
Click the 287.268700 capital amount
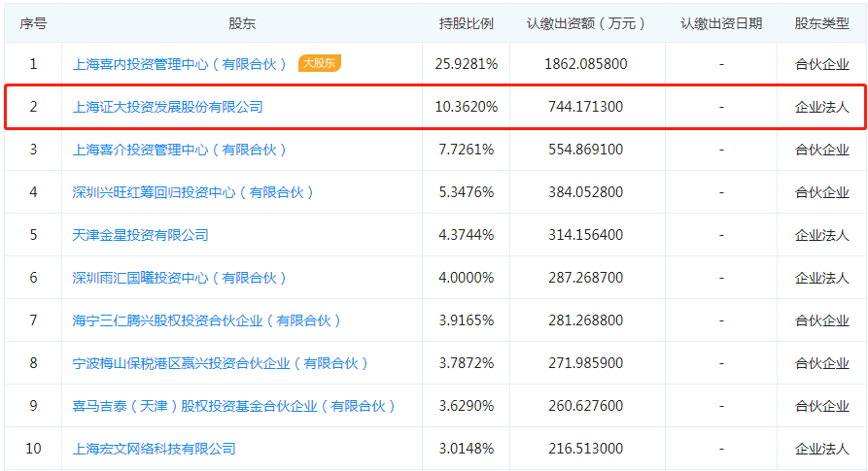coord(586,278)
